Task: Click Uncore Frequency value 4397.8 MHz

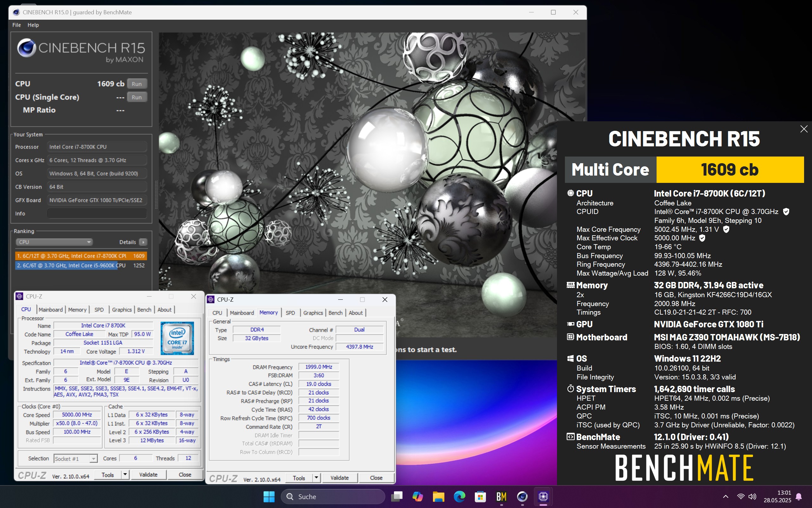Action: [359, 347]
